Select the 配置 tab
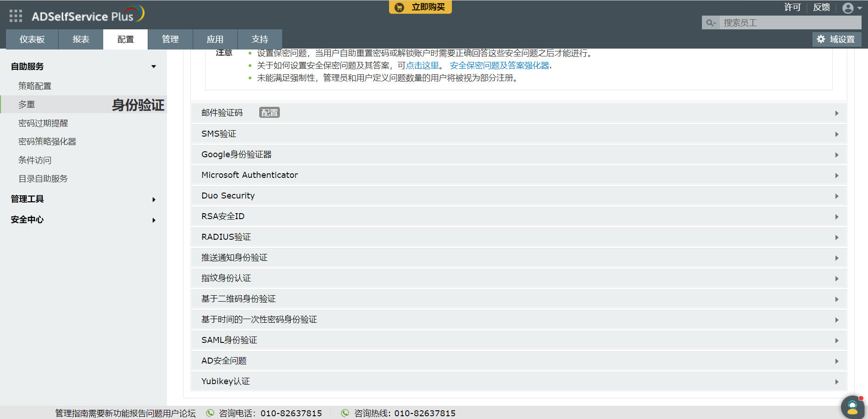Viewport: 868px width, 419px height. (x=125, y=39)
